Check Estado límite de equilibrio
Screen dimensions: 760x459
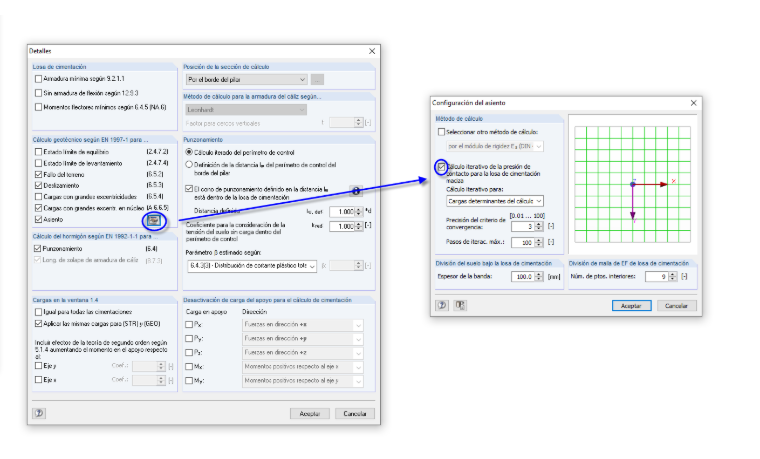[x=38, y=152]
